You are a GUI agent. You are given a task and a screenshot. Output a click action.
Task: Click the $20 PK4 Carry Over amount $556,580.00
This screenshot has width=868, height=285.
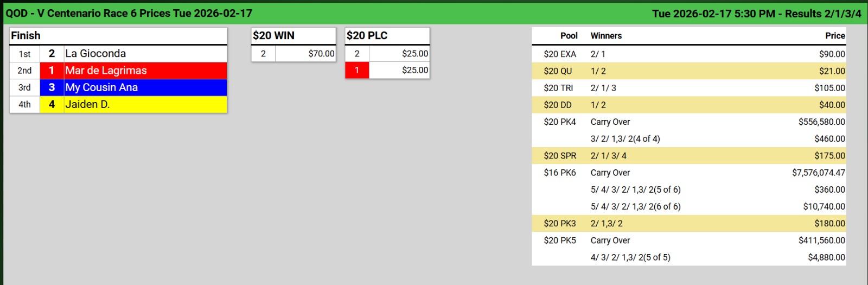821,122
